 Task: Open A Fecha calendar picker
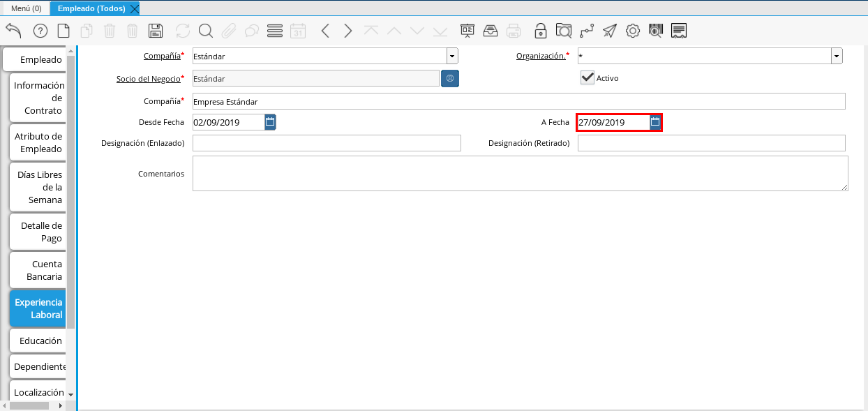[655, 122]
